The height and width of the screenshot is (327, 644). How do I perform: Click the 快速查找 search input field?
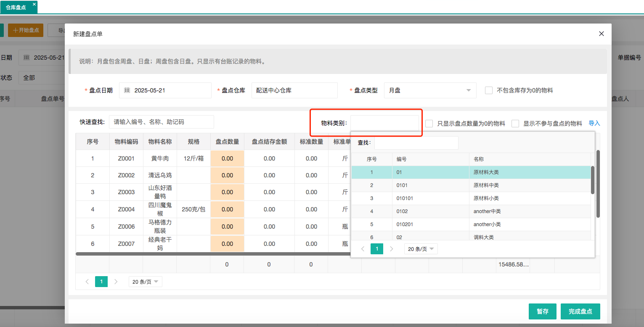click(162, 122)
